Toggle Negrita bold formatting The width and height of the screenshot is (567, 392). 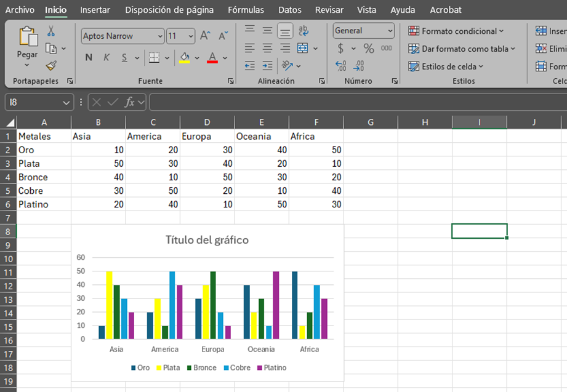pos(89,57)
